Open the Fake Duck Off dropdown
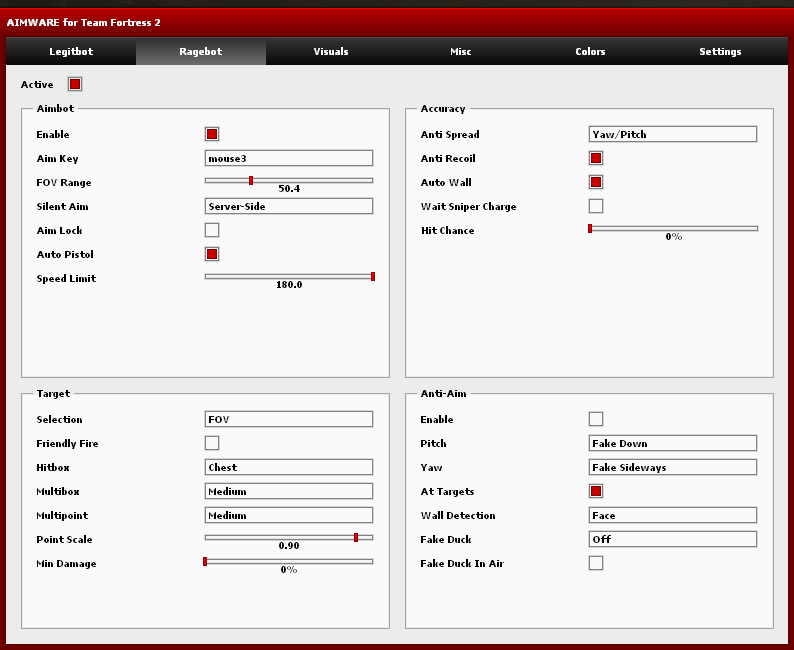 [673, 539]
